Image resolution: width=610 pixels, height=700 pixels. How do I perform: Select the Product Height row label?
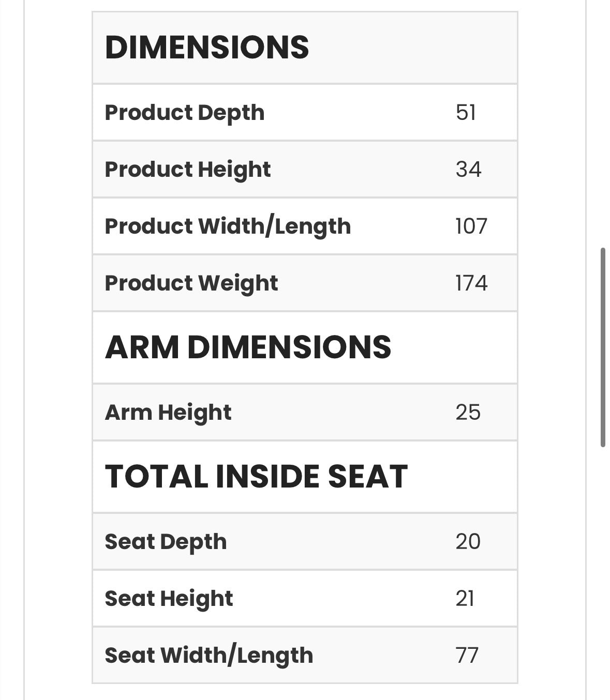click(188, 170)
